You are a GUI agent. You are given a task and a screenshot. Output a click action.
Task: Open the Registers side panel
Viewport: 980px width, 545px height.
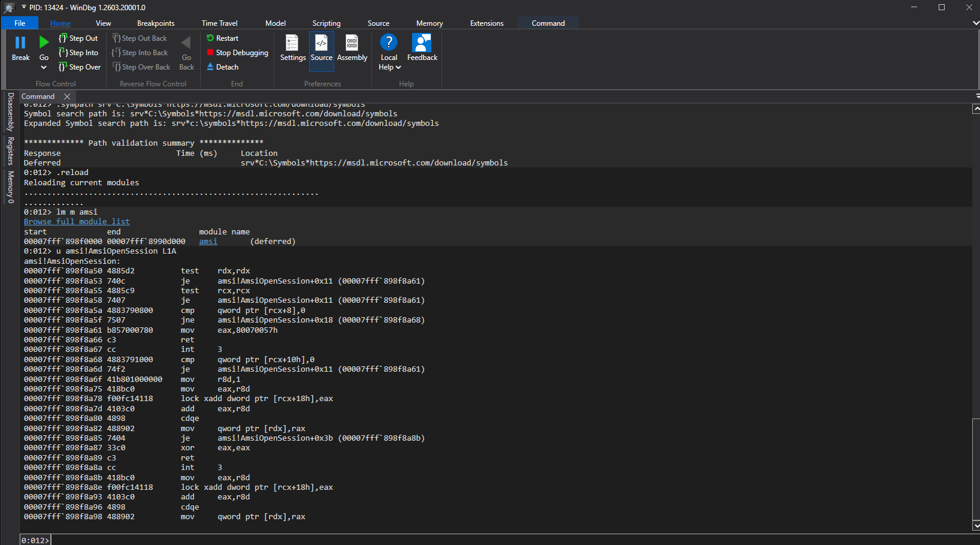click(11, 151)
